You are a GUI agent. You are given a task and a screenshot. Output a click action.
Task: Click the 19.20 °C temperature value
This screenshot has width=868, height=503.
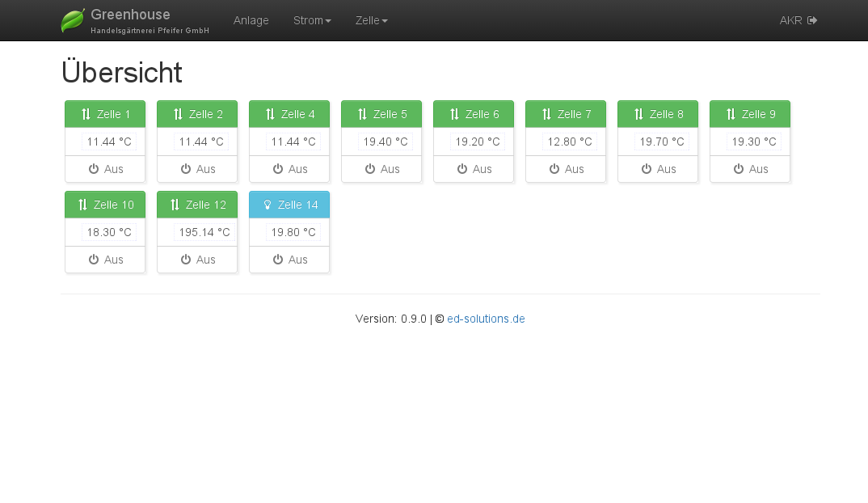pyautogui.click(x=478, y=142)
